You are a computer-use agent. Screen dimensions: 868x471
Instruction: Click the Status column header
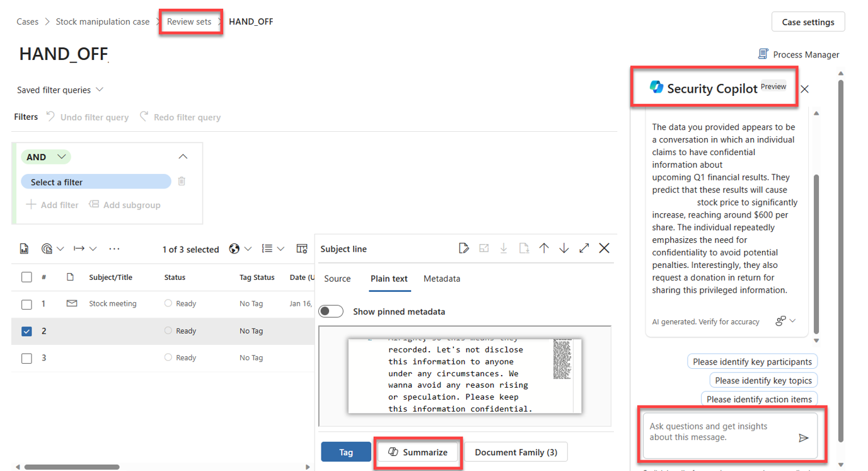coord(175,277)
